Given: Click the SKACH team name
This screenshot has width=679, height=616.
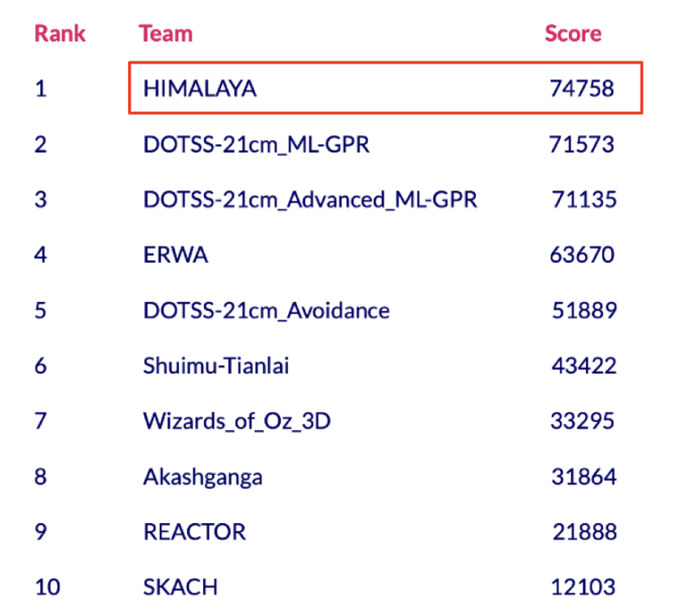Looking at the screenshot, I should pos(180,587).
